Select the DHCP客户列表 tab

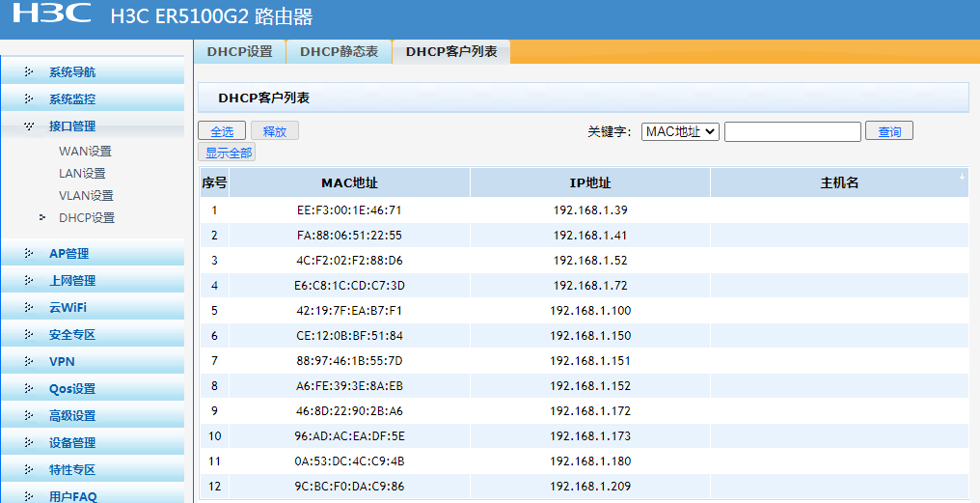click(451, 52)
